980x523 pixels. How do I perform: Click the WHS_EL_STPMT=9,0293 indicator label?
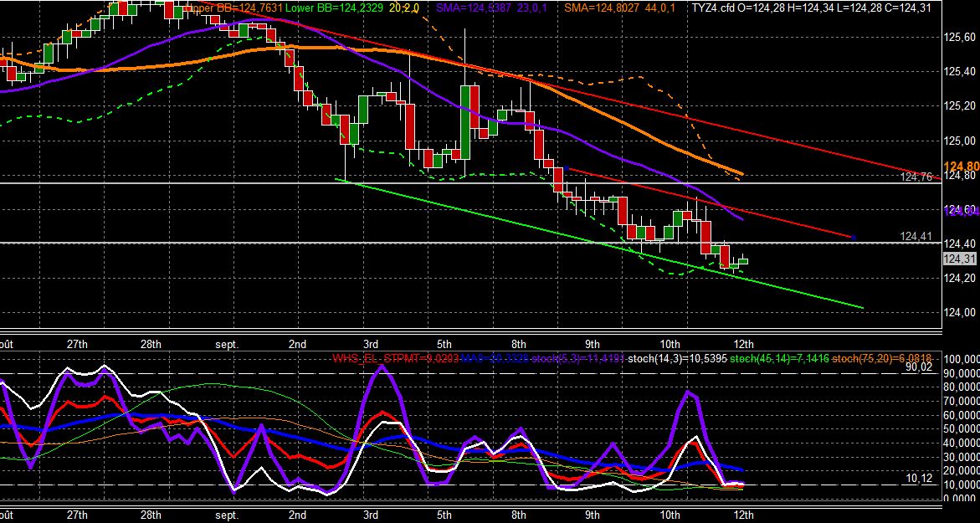(395, 359)
